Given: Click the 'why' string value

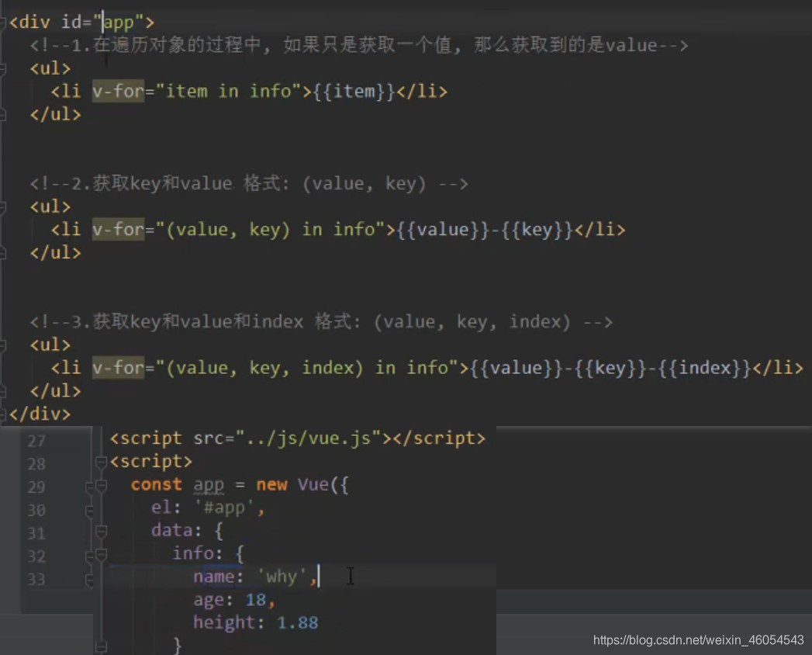Looking at the screenshot, I should click(282, 577).
